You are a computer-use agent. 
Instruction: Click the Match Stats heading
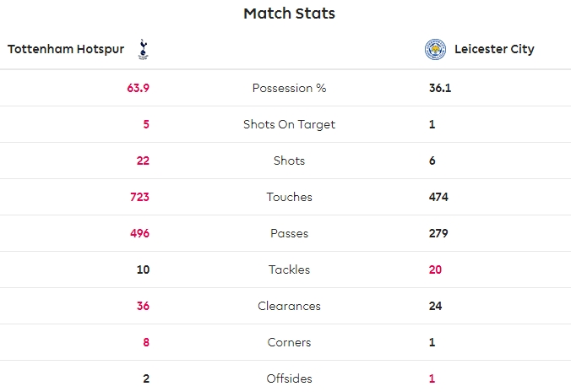289,14
